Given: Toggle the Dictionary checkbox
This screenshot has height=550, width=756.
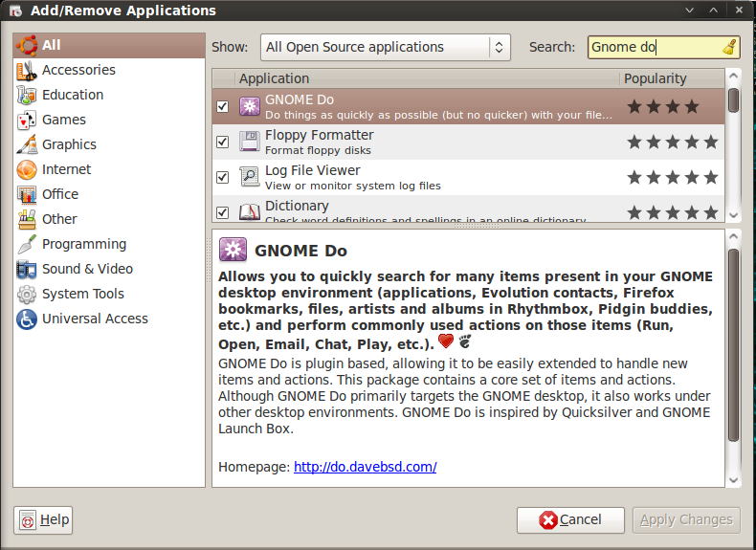Looking at the screenshot, I should point(222,212).
